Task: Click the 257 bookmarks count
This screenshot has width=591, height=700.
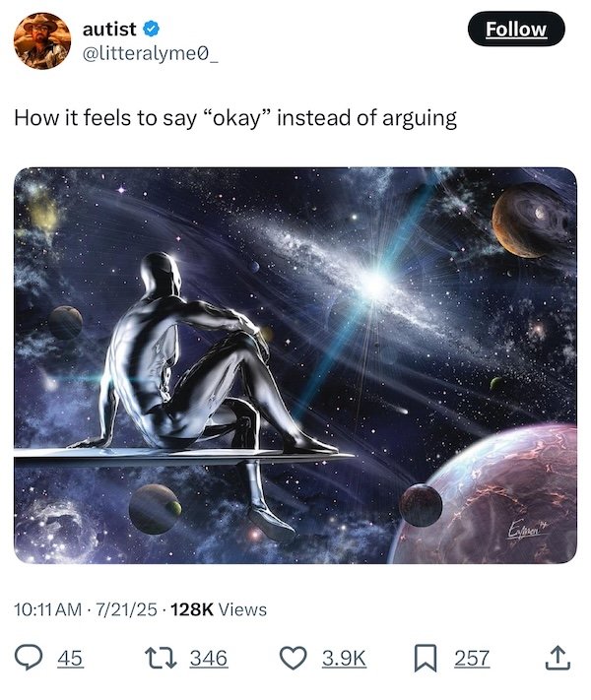Action: pyautogui.click(x=471, y=658)
